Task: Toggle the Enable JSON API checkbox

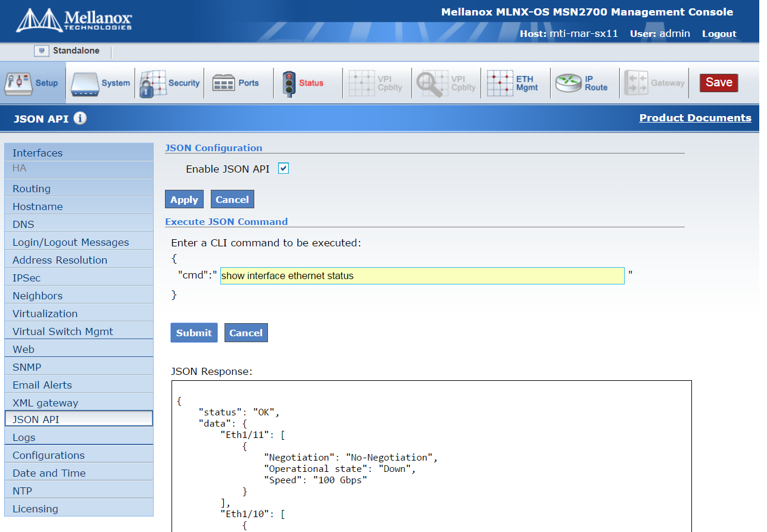Action: tap(283, 168)
